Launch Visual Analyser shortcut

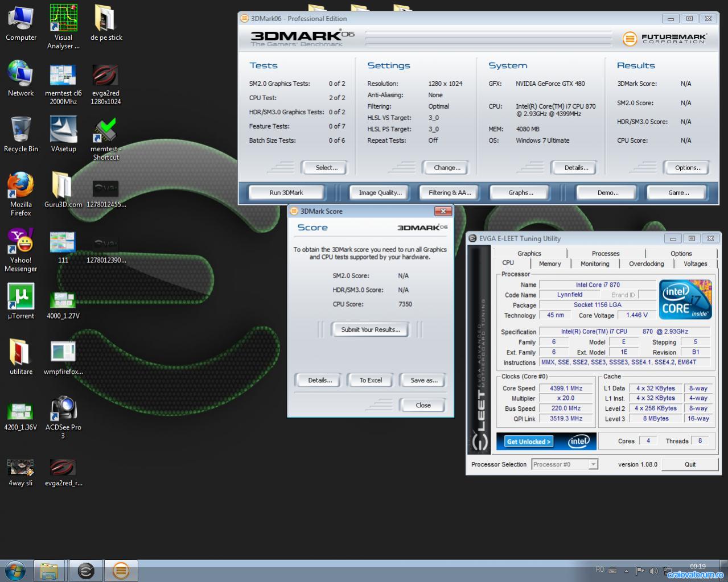coord(63,26)
